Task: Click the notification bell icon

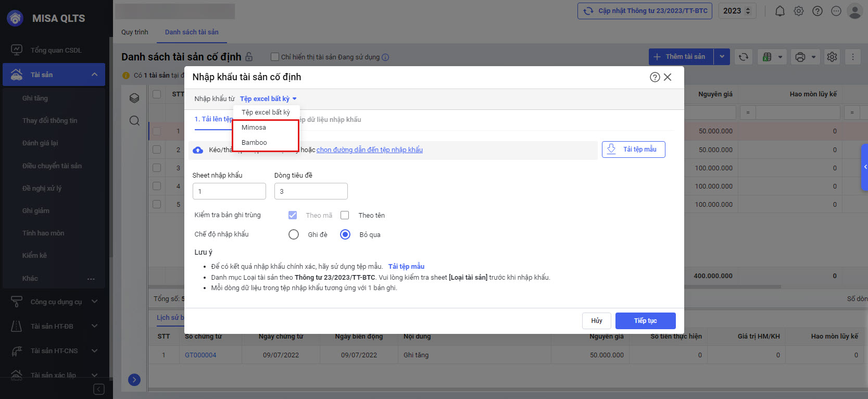Action: pos(779,11)
